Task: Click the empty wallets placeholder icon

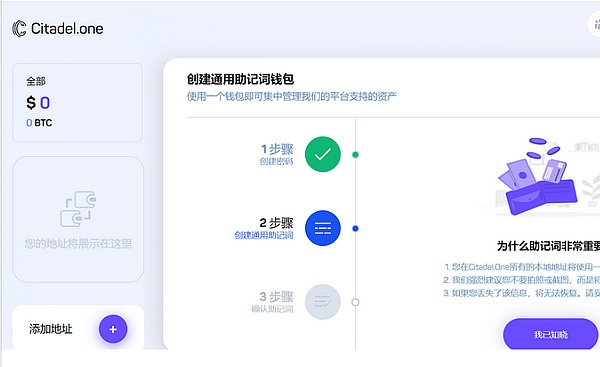Action: [x=78, y=209]
